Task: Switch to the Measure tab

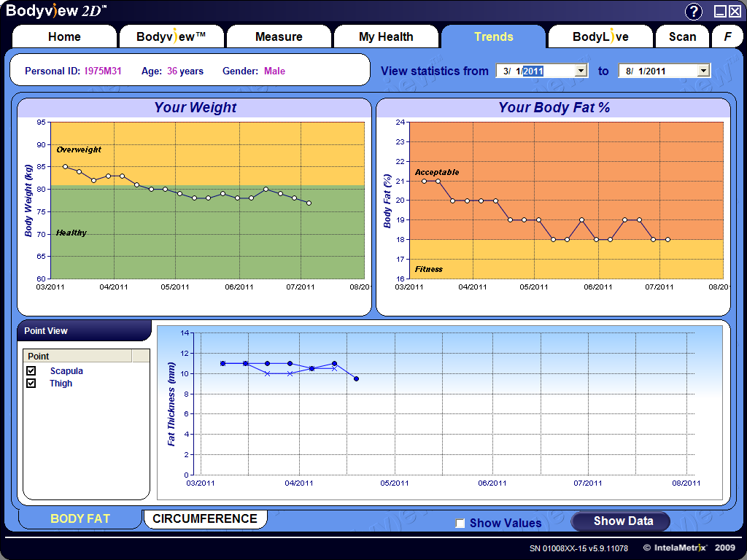Action: pyautogui.click(x=279, y=36)
